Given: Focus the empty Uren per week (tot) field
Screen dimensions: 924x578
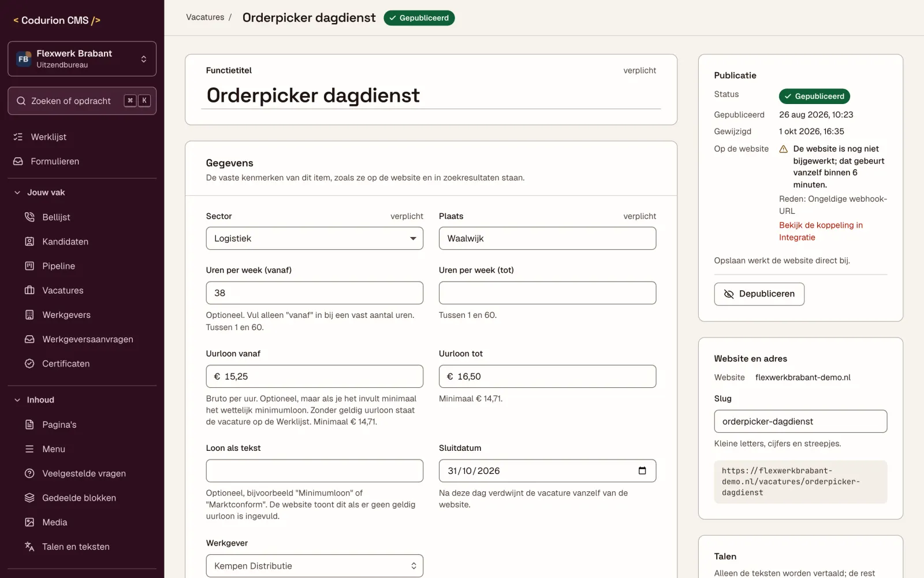Looking at the screenshot, I should tap(547, 293).
